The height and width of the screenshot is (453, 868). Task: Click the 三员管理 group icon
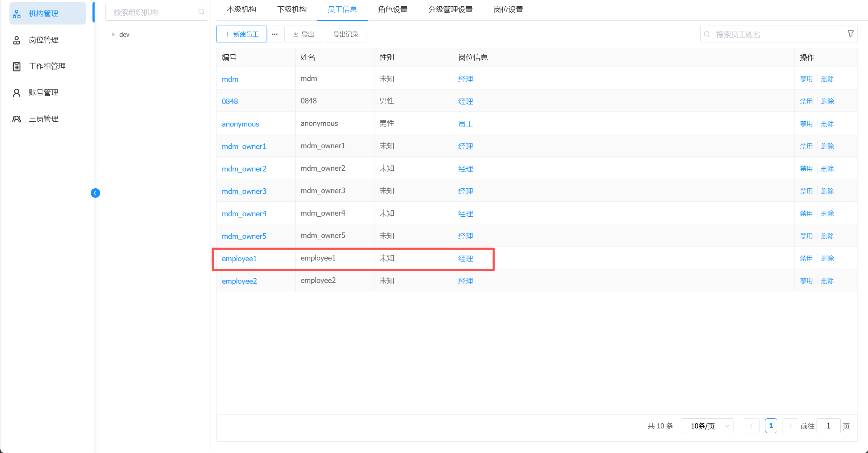pyautogui.click(x=16, y=119)
